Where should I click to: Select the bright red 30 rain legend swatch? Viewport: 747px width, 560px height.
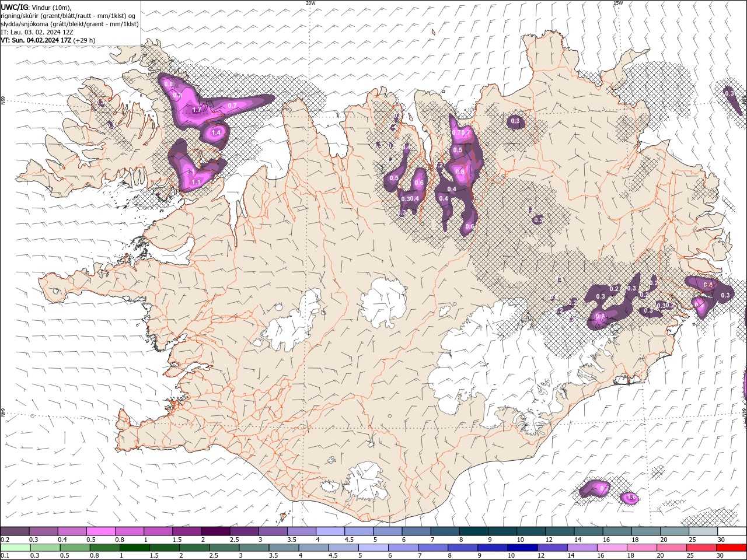(731, 548)
